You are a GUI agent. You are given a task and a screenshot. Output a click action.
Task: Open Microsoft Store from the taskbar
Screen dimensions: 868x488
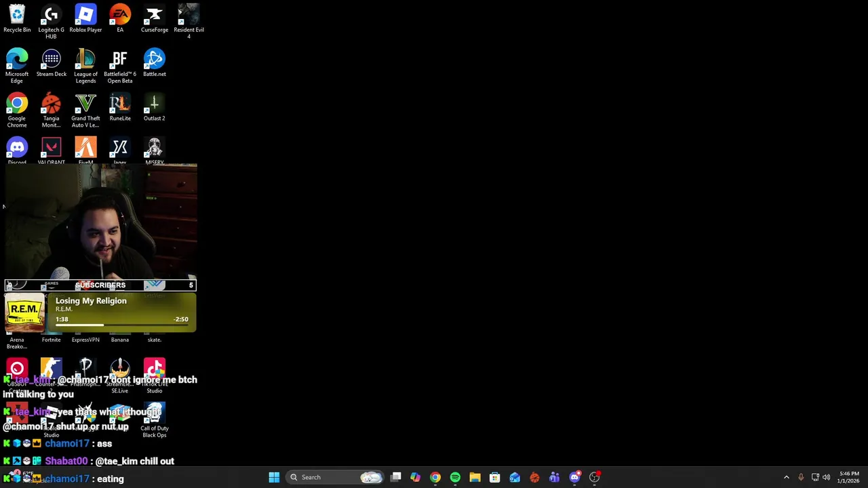coord(495,477)
